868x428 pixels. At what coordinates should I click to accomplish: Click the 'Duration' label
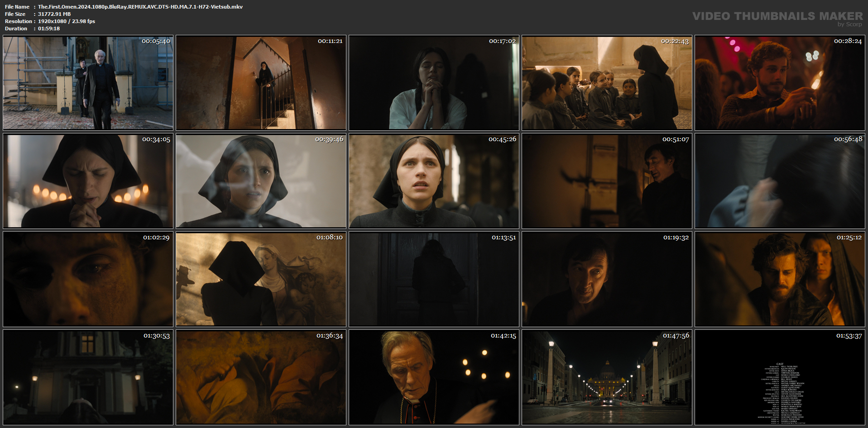[16, 29]
